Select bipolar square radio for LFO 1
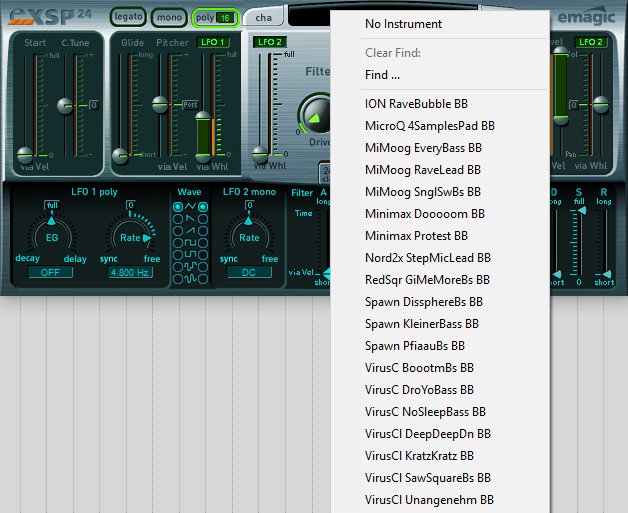The height and width of the screenshot is (513, 628). [178, 243]
